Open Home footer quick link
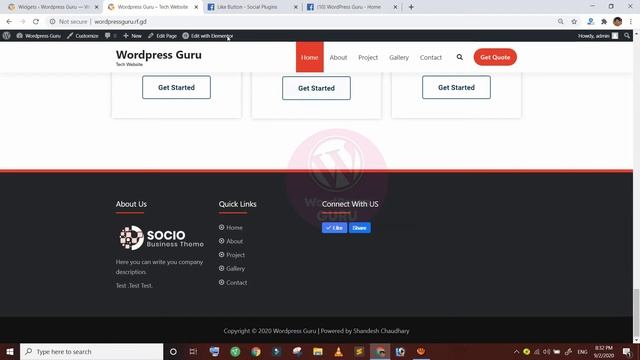Image resolution: width=640 pixels, height=360 pixels. [234, 227]
